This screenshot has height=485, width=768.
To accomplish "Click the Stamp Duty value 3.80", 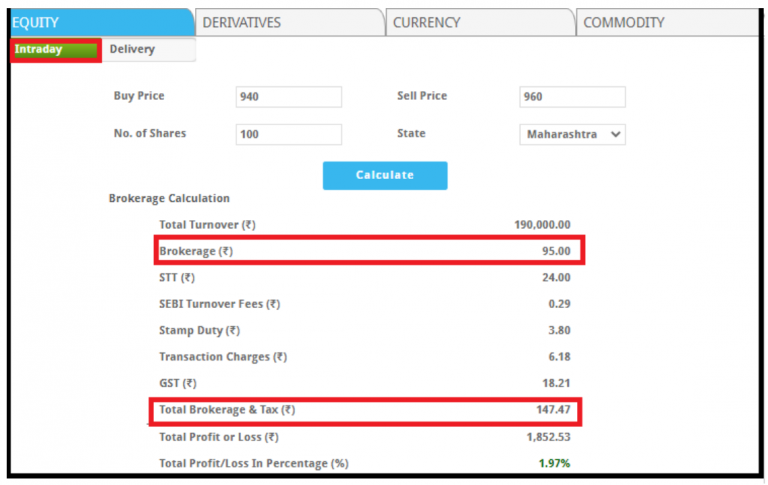I will 560,330.
